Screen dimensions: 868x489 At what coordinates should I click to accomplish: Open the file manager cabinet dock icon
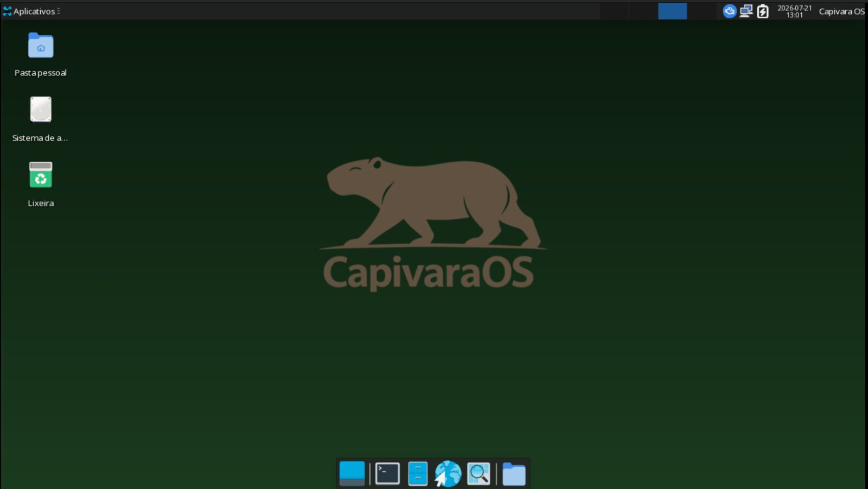[418, 474]
